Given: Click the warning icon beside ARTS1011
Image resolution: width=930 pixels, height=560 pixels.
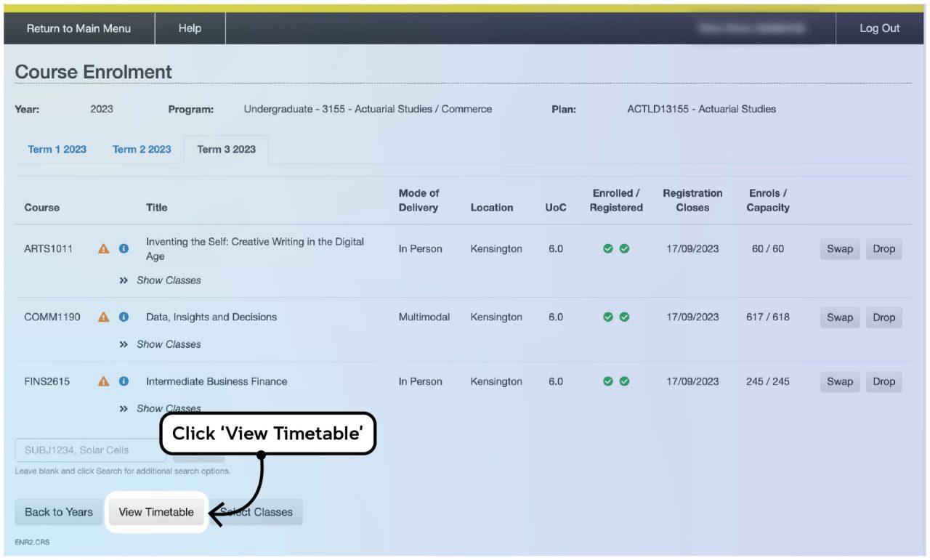Looking at the screenshot, I should coord(102,248).
